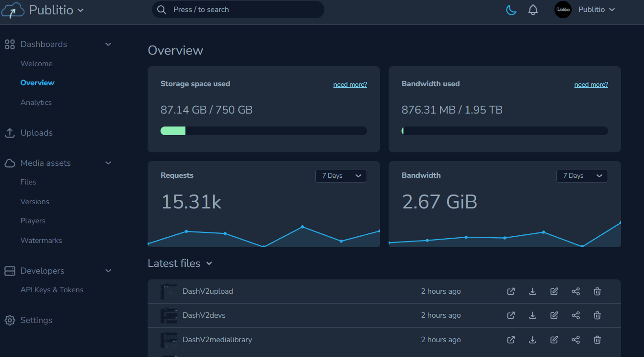The image size is (644, 357).
Task: Collapse the Dashboards section chevron
Action: pos(108,44)
